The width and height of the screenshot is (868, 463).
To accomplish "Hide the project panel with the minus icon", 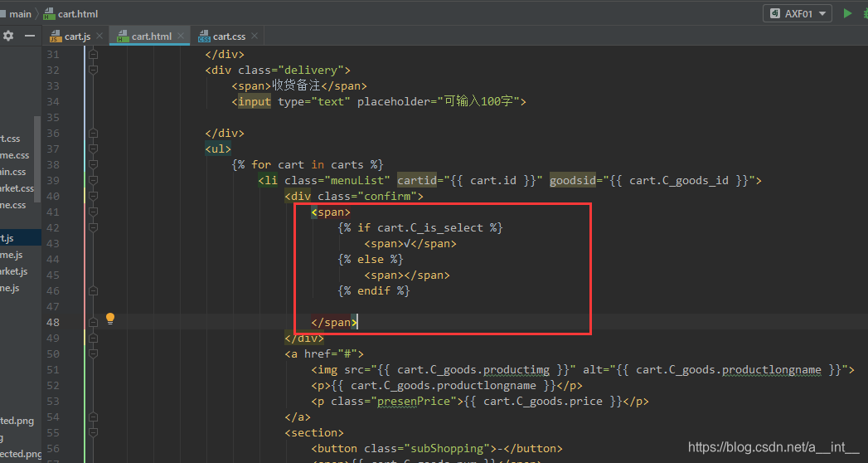I will [x=29, y=36].
